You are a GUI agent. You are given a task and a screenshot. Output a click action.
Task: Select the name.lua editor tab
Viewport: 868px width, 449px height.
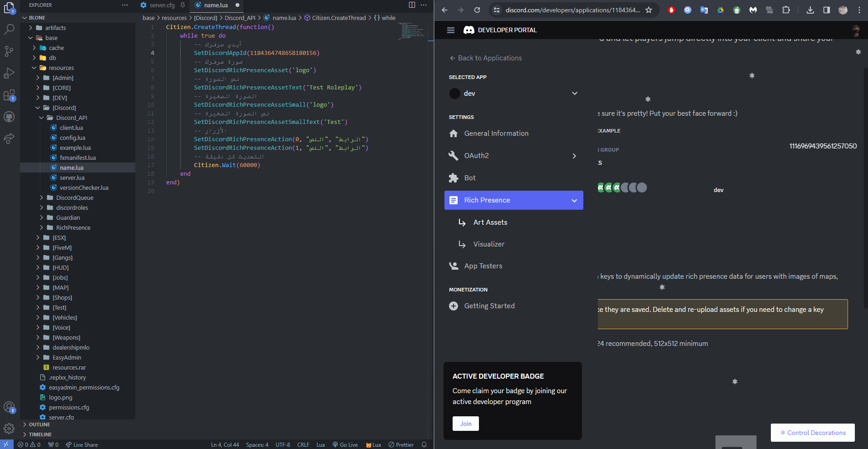pyautogui.click(x=216, y=5)
